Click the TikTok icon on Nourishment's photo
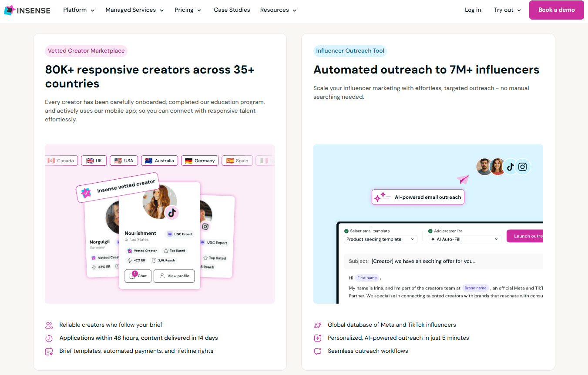Viewport: 588px width, 375px height. tap(172, 213)
